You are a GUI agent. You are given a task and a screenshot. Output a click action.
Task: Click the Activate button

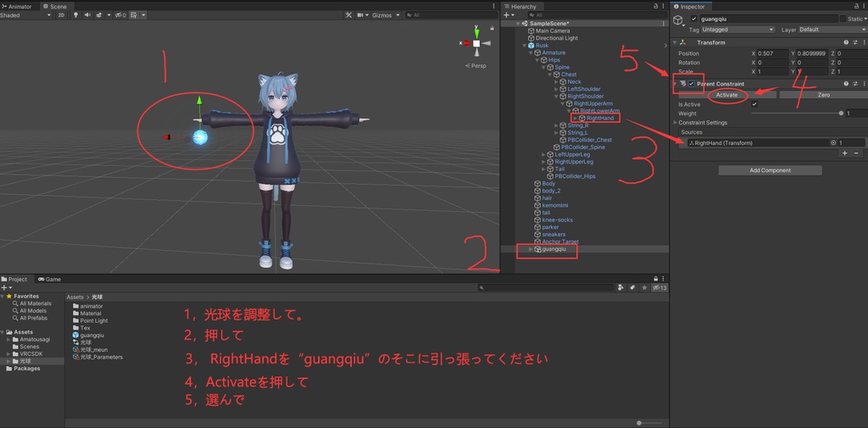point(726,95)
